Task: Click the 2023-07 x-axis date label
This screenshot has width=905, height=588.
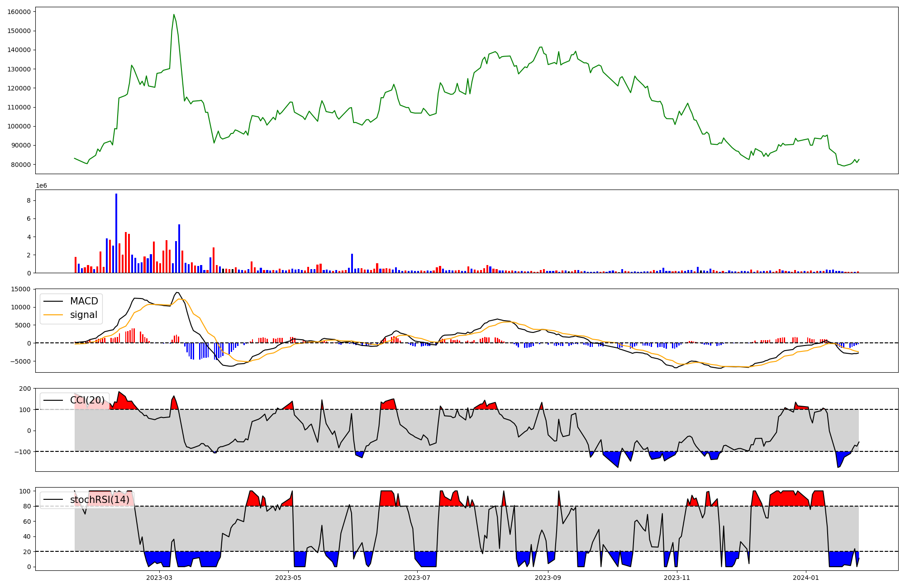Action: 417,578
